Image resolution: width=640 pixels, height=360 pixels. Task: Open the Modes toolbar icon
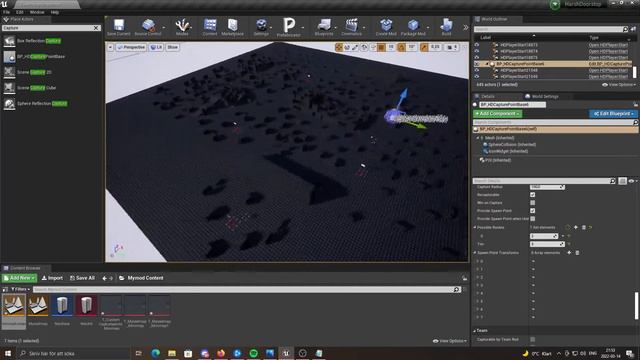182,27
